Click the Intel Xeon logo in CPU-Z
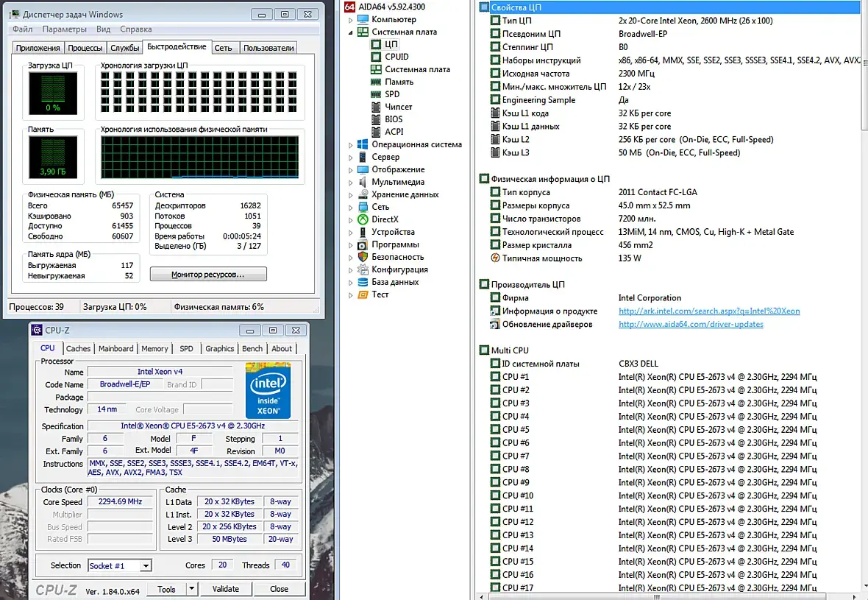The image size is (868, 600). 268,390
